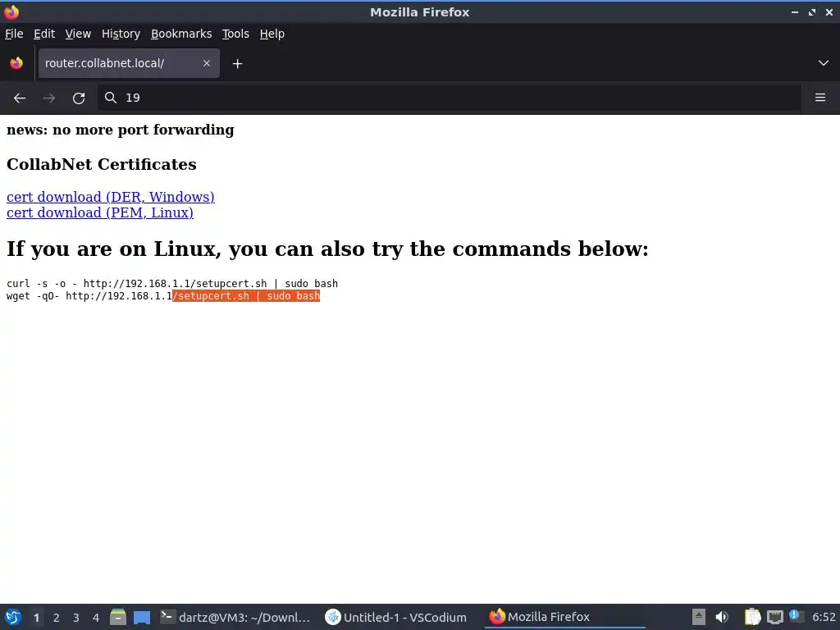Open the Bookmarks menu
840x630 pixels.
181,34
